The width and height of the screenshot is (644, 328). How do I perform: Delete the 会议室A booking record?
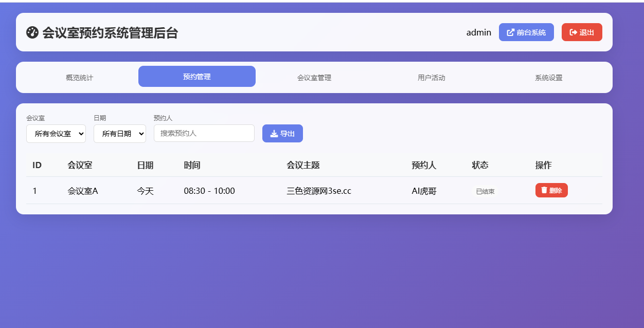551,190
